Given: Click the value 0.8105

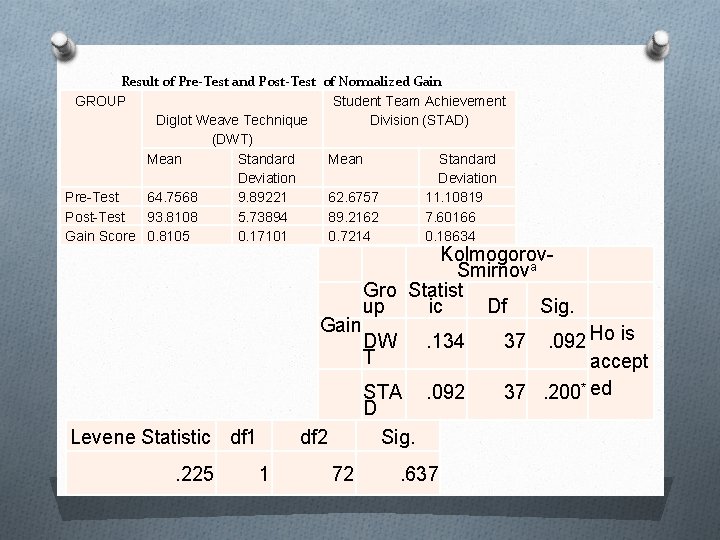Looking at the screenshot, I should click(x=168, y=236).
